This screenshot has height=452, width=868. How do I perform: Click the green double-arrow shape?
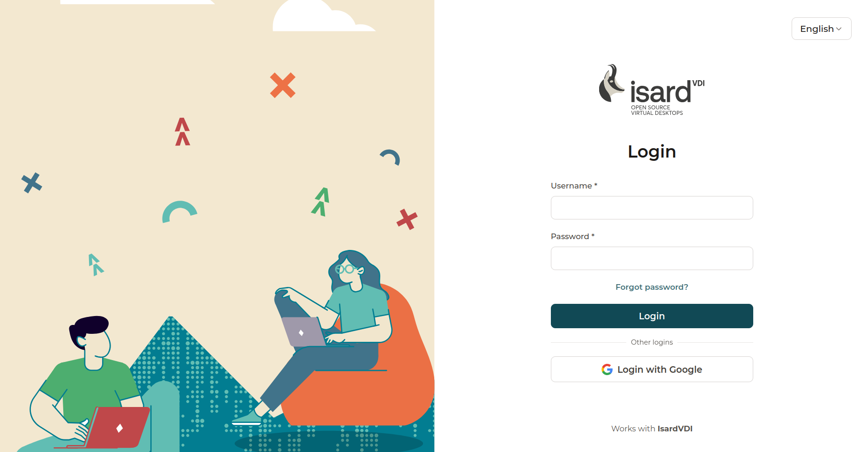click(321, 202)
